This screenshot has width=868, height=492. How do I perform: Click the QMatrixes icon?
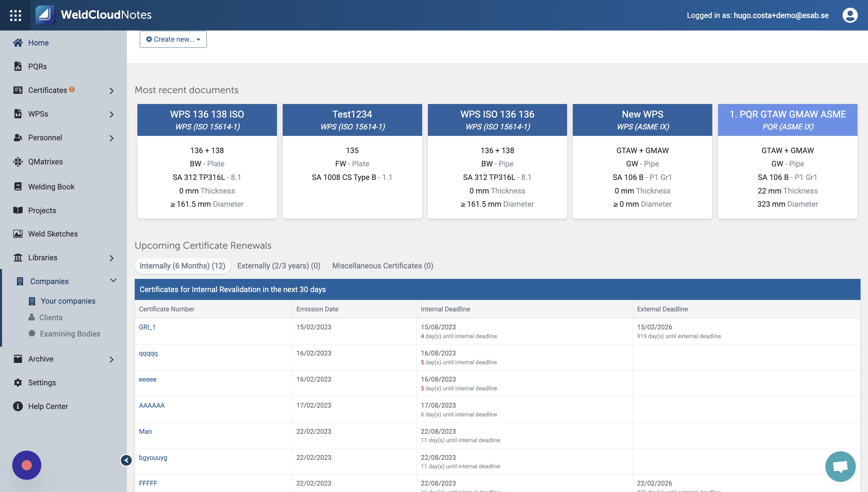18,162
